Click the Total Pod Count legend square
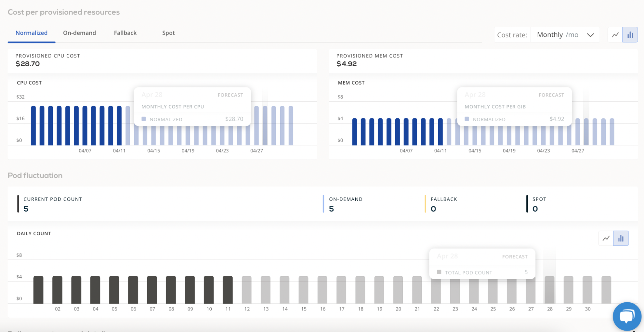Viewport: 644px width, 332px height. pyautogui.click(x=439, y=272)
